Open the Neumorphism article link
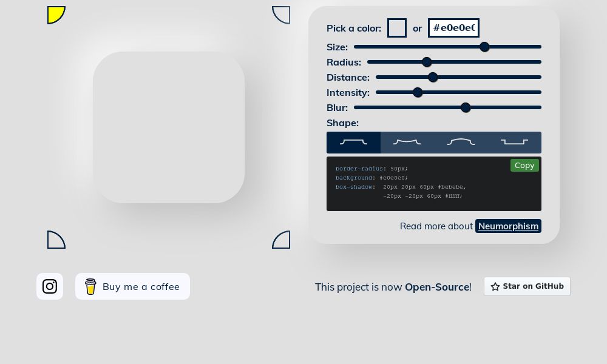The height and width of the screenshot is (364, 607). [508, 226]
